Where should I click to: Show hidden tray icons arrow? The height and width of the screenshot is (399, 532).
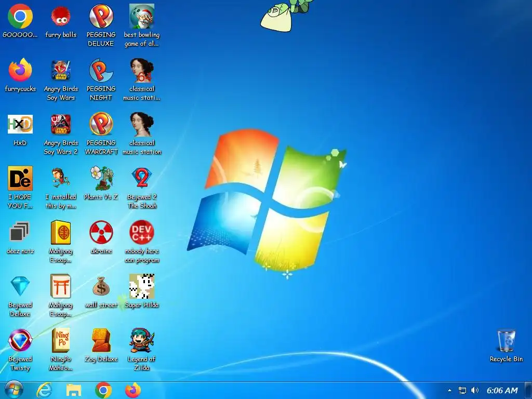click(449, 391)
